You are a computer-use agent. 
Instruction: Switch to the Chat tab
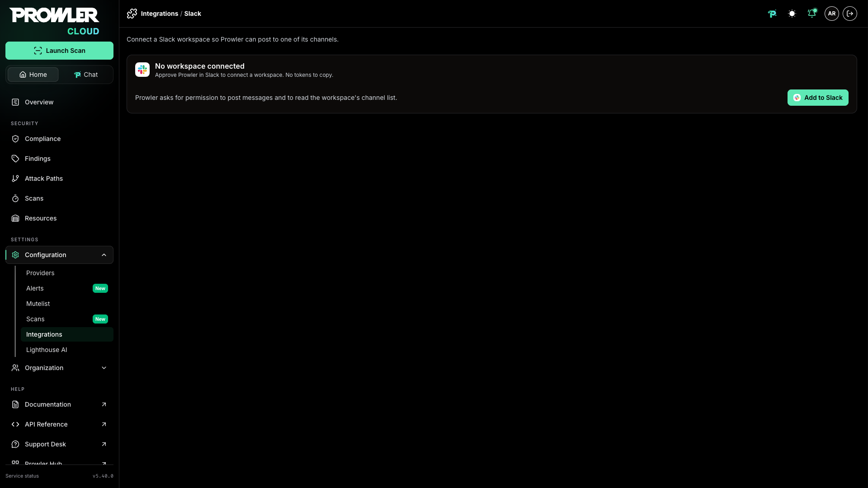86,75
